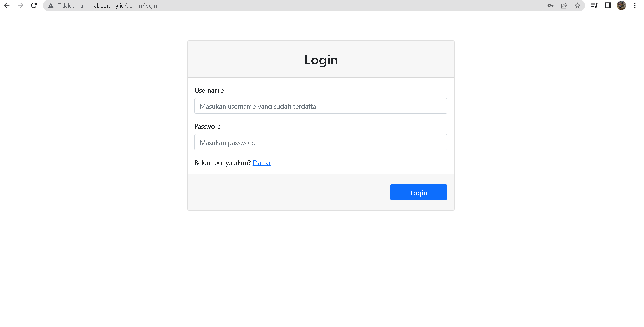Click the security warning triangle icon
This screenshot has width=644, height=327.
tap(51, 5)
